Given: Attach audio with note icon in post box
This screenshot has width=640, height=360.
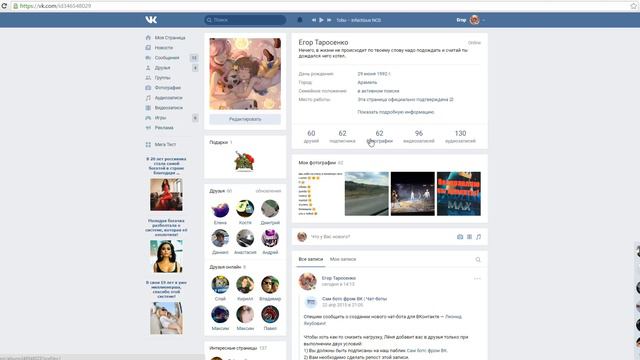Looking at the screenshot, I should click(478, 237).
